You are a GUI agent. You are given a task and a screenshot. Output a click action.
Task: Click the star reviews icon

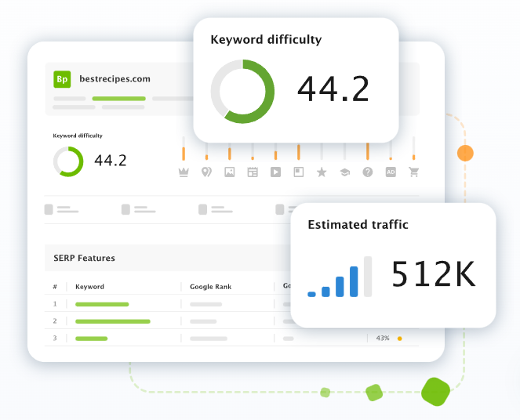[x=322, y=172]
